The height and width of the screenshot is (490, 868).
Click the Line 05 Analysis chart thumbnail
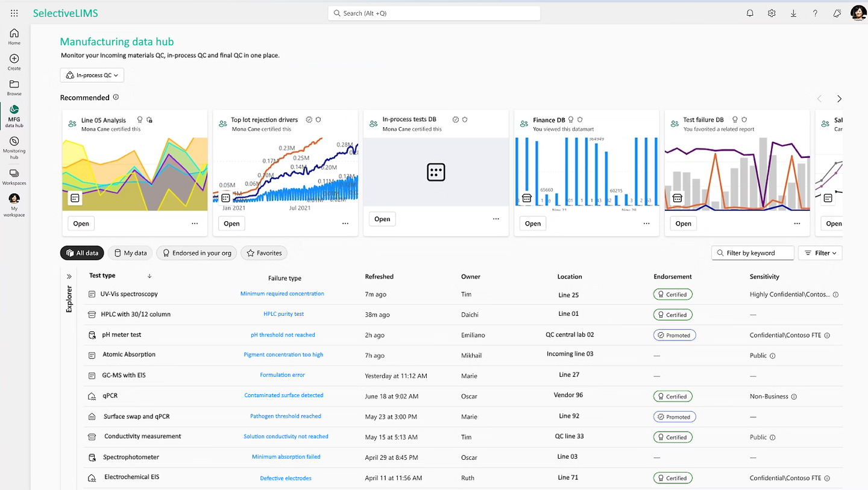pyautogui.click(x=135, y=174)
